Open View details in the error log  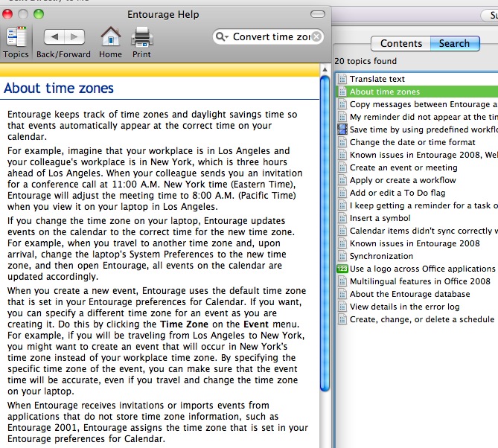[417, 307]
